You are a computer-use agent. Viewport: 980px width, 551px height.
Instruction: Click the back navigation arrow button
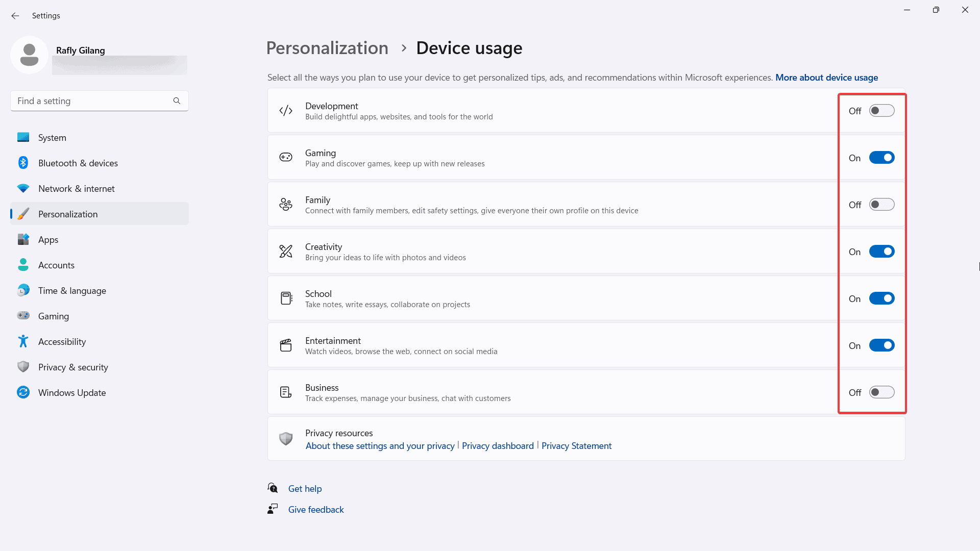pos(15,15)
